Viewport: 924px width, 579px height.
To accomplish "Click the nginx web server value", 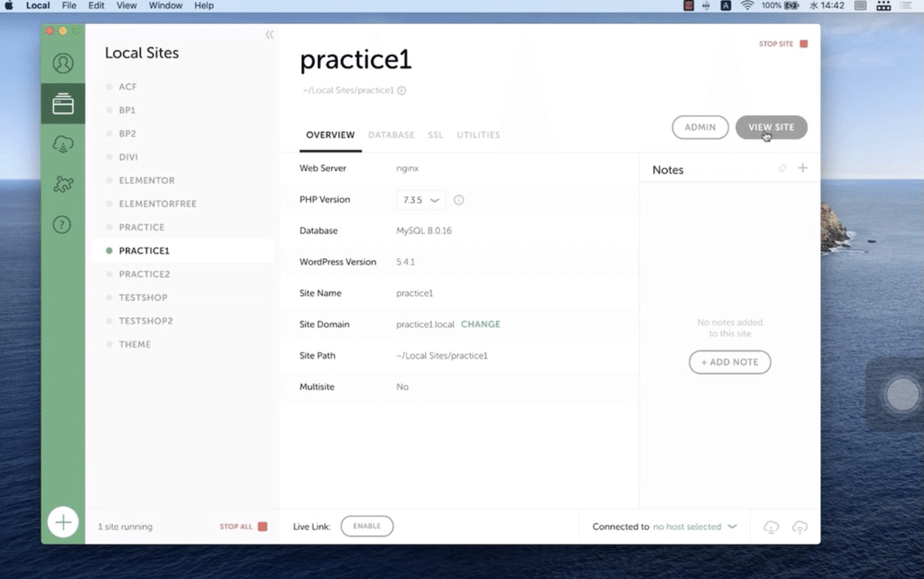I will pos(407,169).
